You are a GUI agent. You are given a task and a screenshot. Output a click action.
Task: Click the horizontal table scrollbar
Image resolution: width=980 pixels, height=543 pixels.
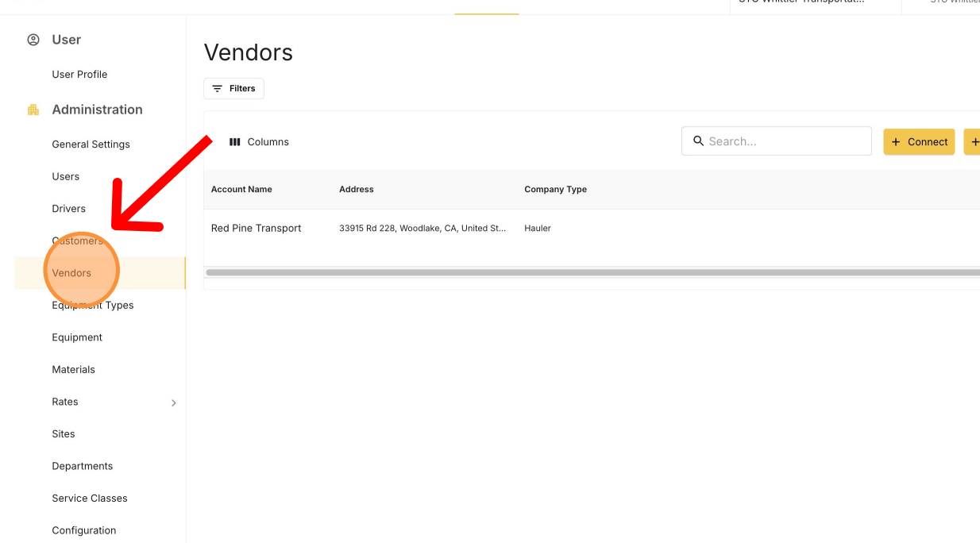coord(592,272)
